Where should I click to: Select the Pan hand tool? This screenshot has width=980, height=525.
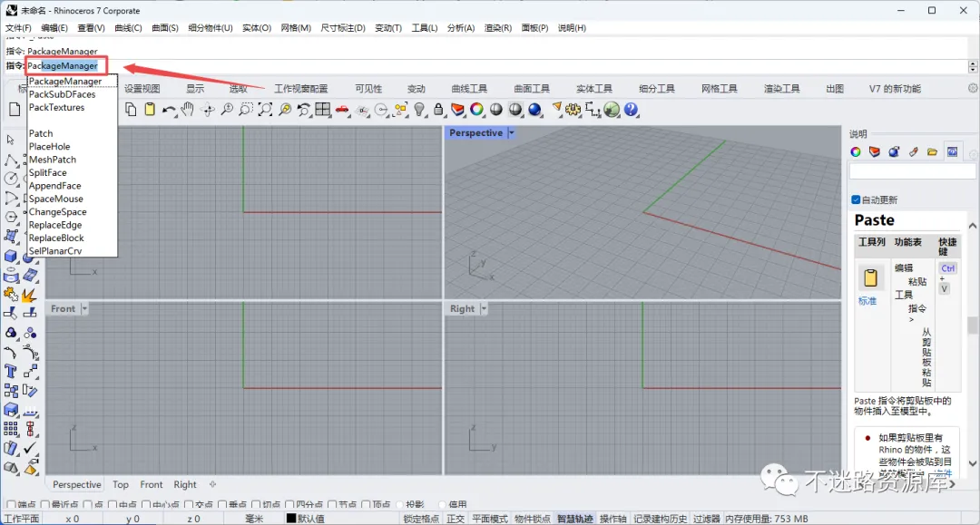pyautogui.click(x=188, y=110)
